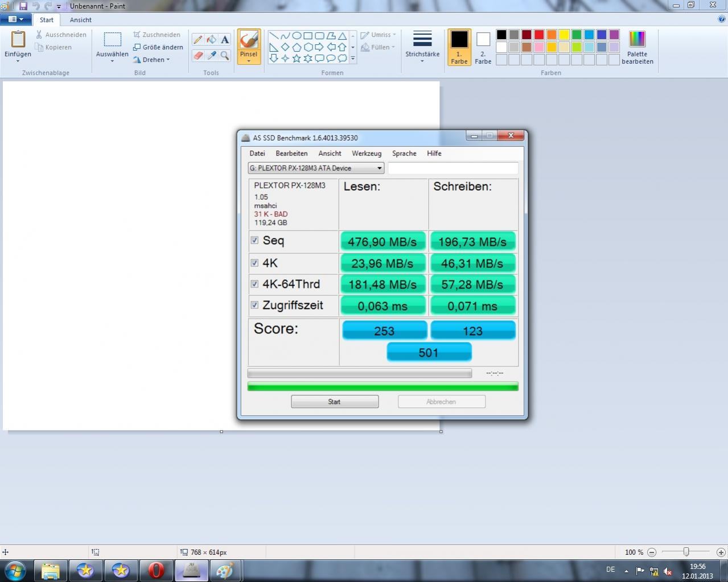This screenshot has width=728, height=582.
Task: Expand the Einfügen dropdown arrow
Action: point(18,61)
